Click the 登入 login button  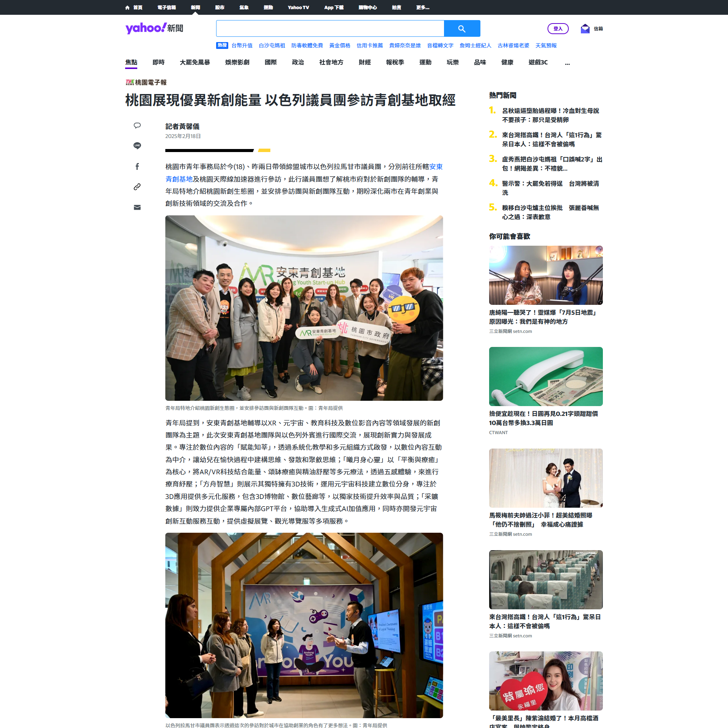coord(558,28)
